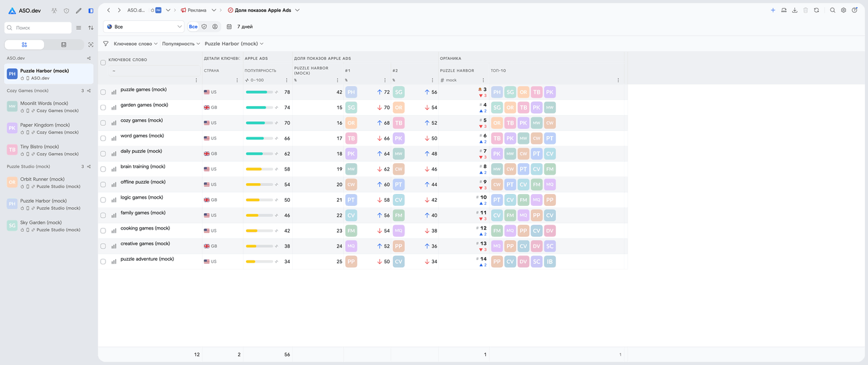Select the person filter segment
Image resolution: width=868 pixels, height=365 pixels.
tap(215, 27)
